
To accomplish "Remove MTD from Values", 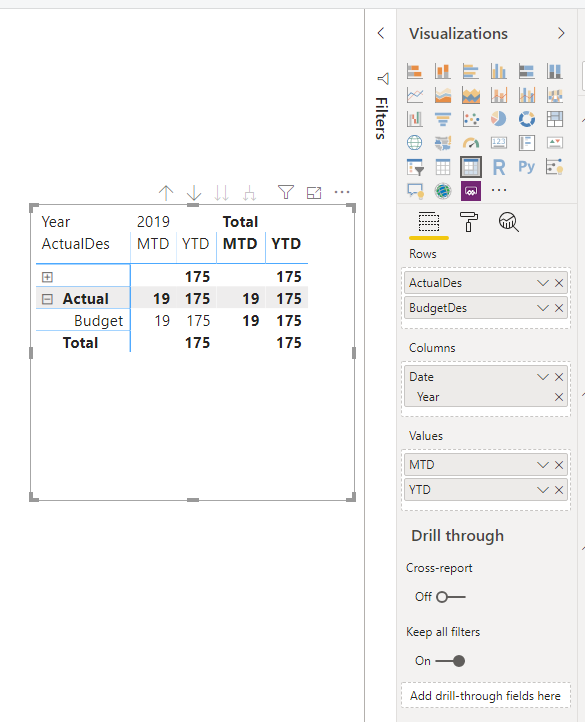I will (x=559, y=465).
